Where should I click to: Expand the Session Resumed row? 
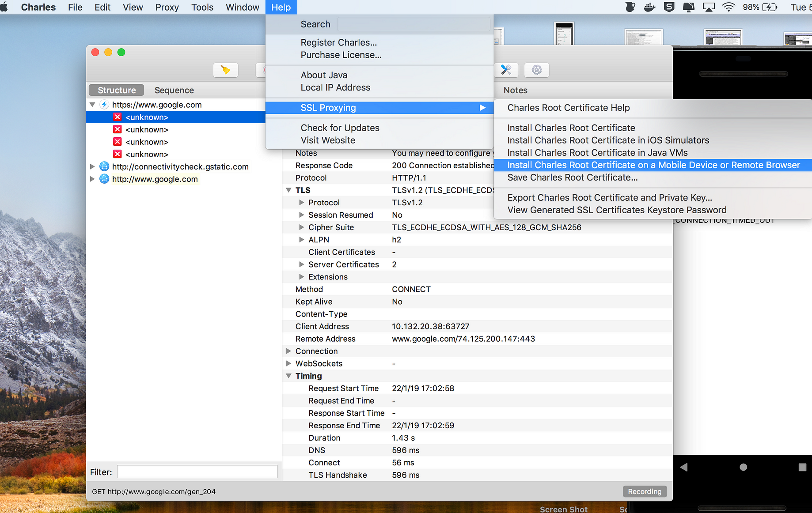301,215
